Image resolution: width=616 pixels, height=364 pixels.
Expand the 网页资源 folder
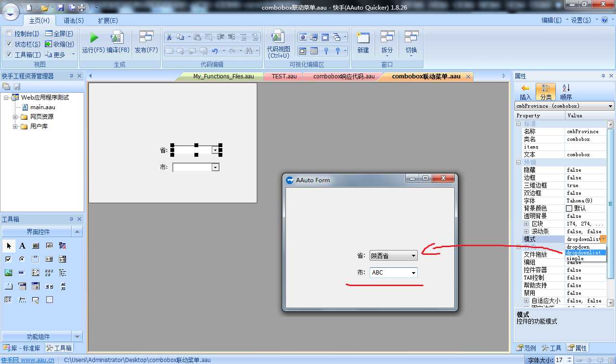[x=15, y=117]
